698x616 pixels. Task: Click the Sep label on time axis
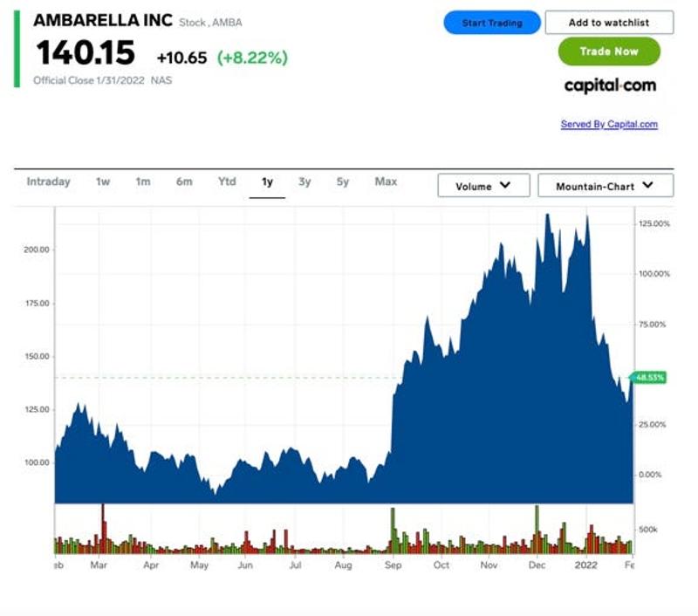point(393,565)
